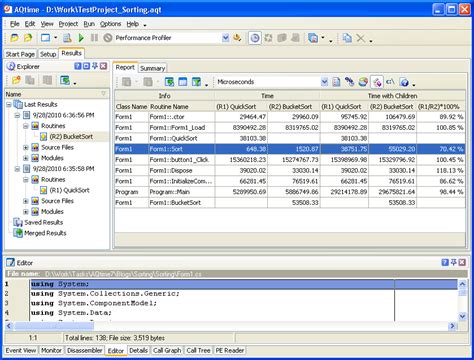The width and height of the screenshot is (474, 360).
Task: Click the Pause profiling icon
Action: [x=94, y=38]
